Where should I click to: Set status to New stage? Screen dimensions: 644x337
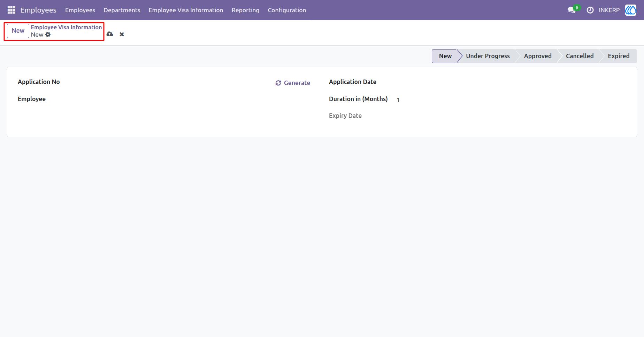445,56
